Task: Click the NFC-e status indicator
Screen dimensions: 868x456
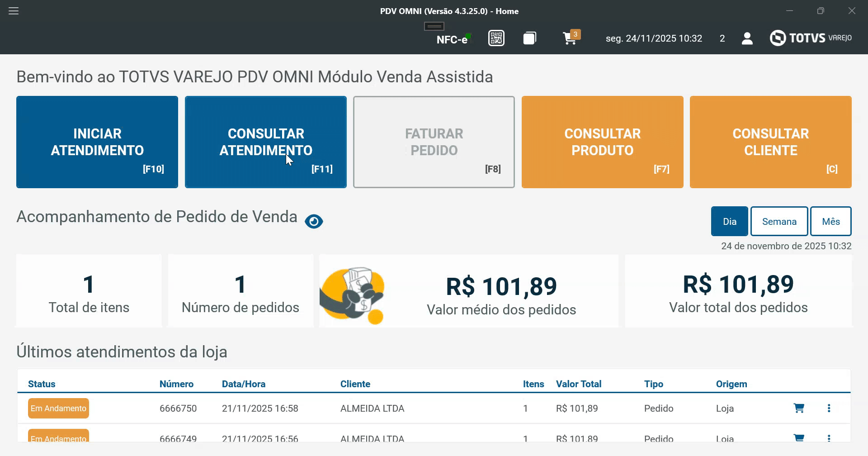Action: (453, 39)
